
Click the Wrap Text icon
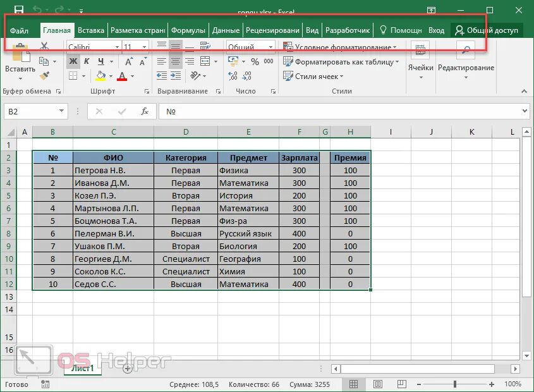pos(205,46)
